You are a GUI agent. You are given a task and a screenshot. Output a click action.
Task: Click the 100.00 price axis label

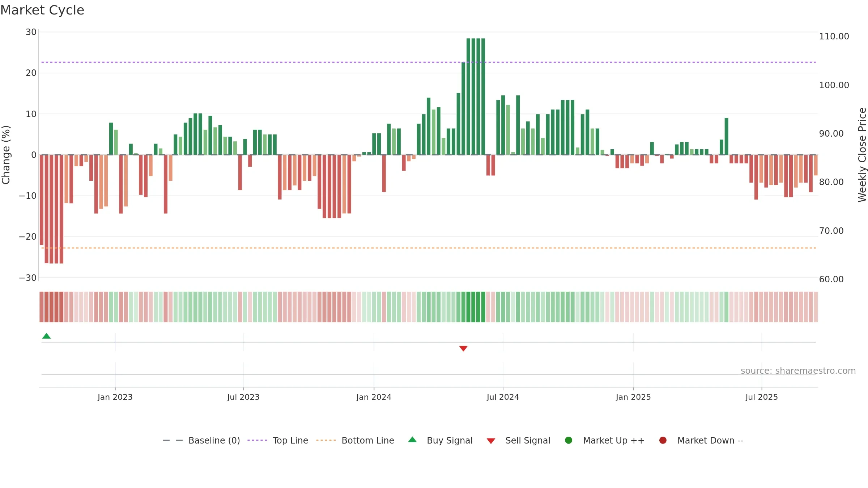coord(834,85)
